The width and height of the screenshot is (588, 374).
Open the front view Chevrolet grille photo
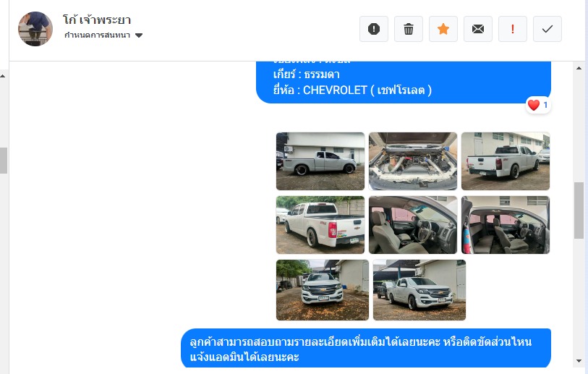point(323,290)
